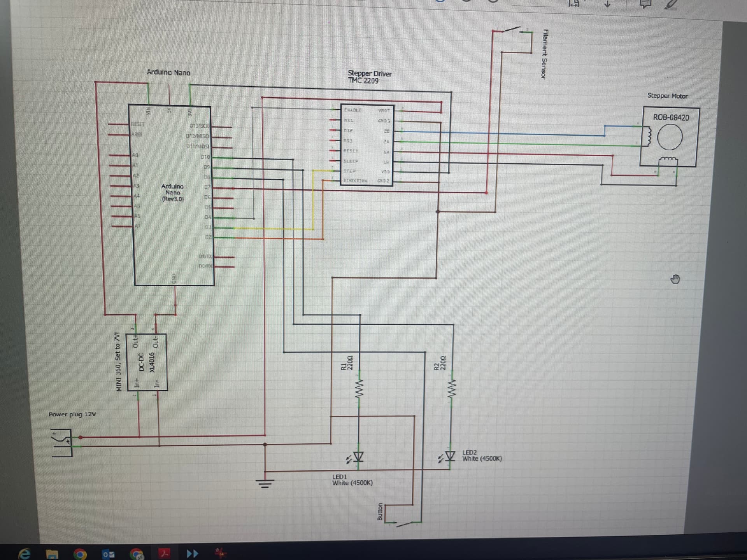This screenshot has height=560, width=747.
Task: Open File Explorer from the taskbar
Action: (x=51, y=554)
